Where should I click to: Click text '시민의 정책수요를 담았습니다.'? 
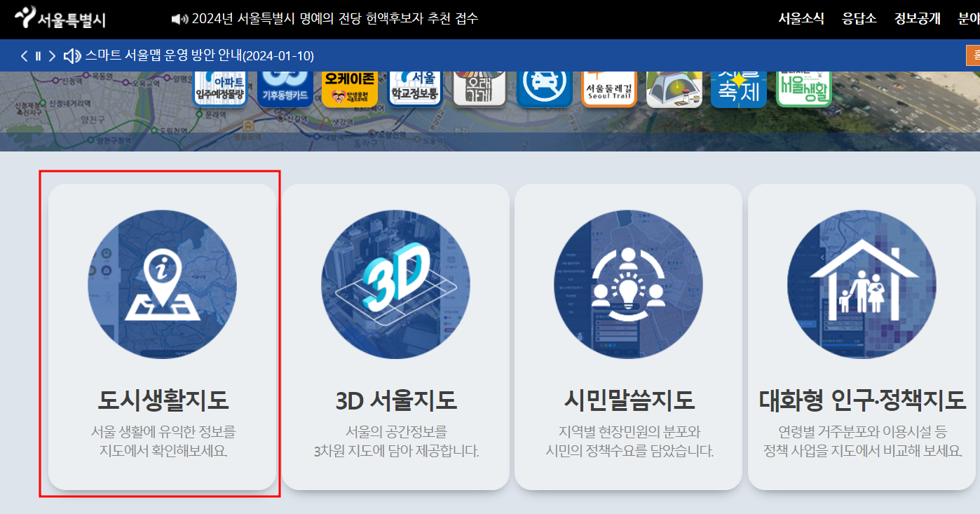pyautogui.click(x=629, y=451)
